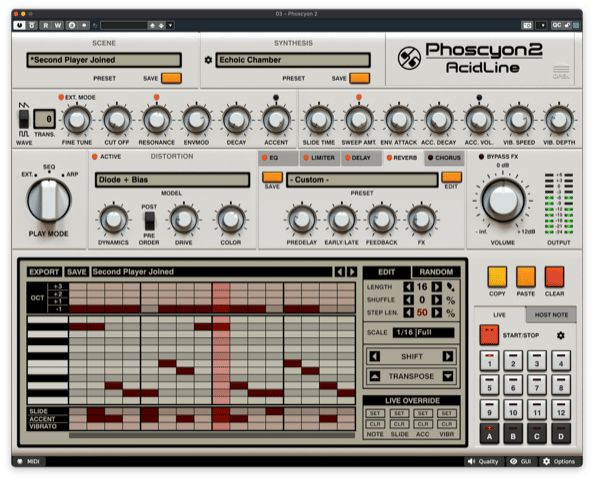Open the SCALE 1/16 Full selector
Viewport: 594px width, 480px height.
(x=423, y=333)
